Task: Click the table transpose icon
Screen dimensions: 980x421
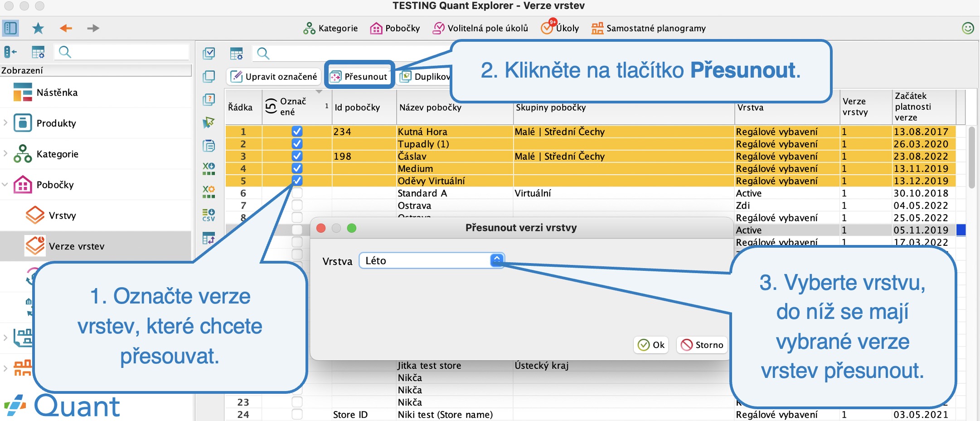Action: tap(209, 238)
